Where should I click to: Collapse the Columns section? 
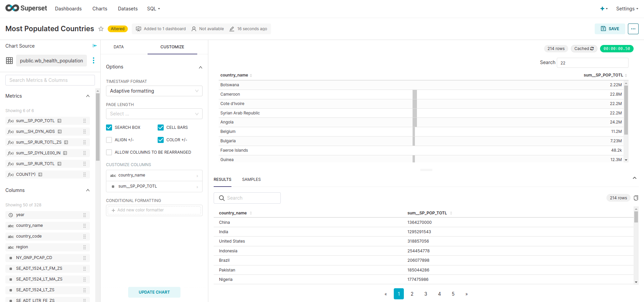(88, 190)
